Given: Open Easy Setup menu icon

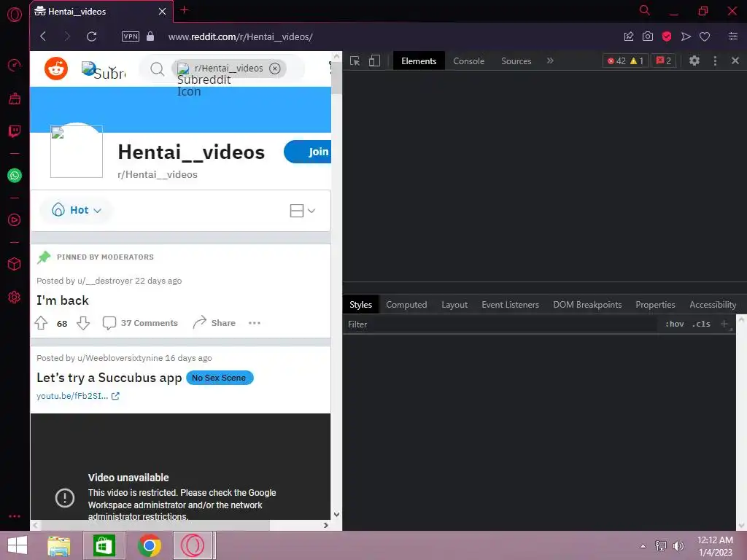Looking at the screenshot, I should [732, 36].
